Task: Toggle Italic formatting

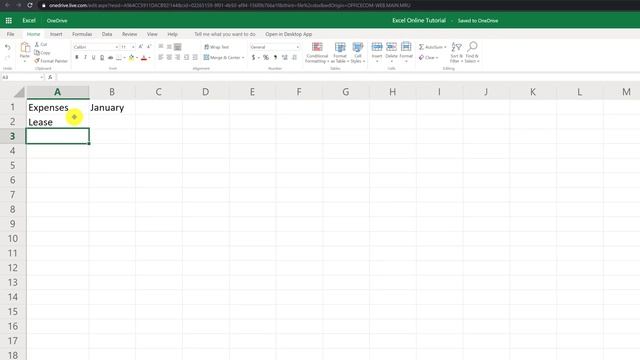Action: 85,58
